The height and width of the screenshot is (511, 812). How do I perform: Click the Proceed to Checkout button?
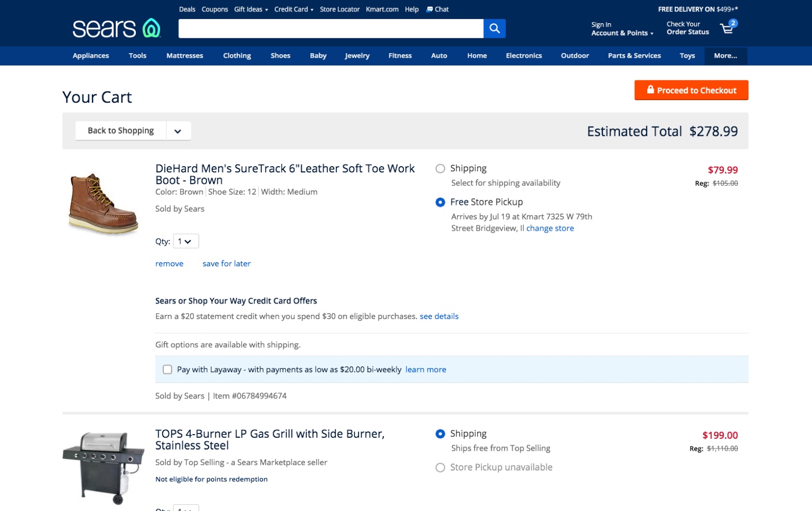pyautogui.click(x=691, y=90)
